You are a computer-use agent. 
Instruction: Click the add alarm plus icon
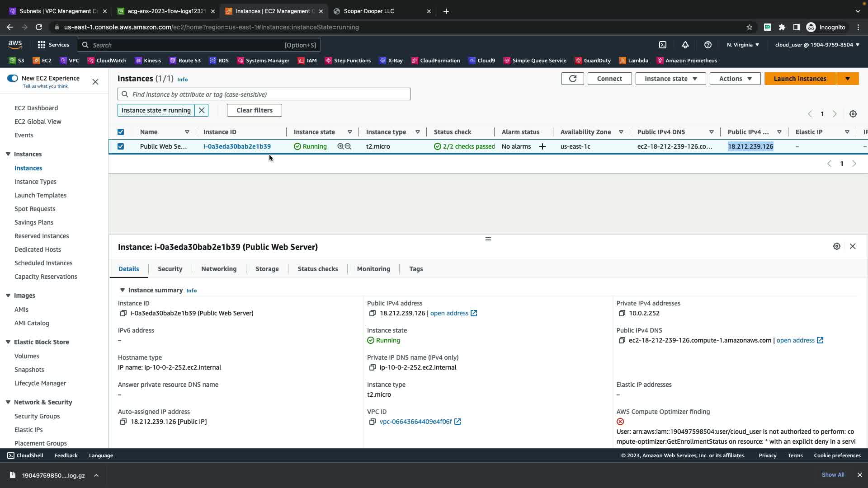(542, 146)
